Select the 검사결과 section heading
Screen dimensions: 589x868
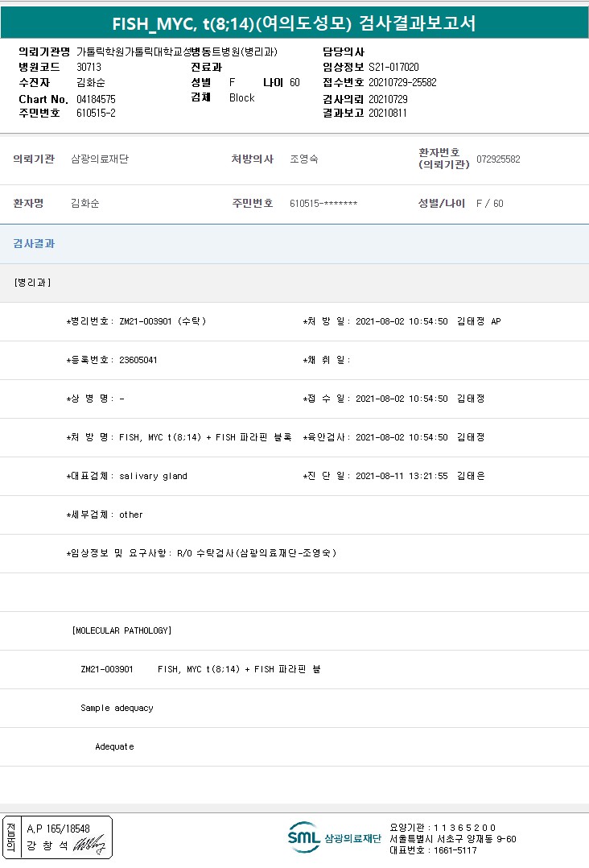34,243
